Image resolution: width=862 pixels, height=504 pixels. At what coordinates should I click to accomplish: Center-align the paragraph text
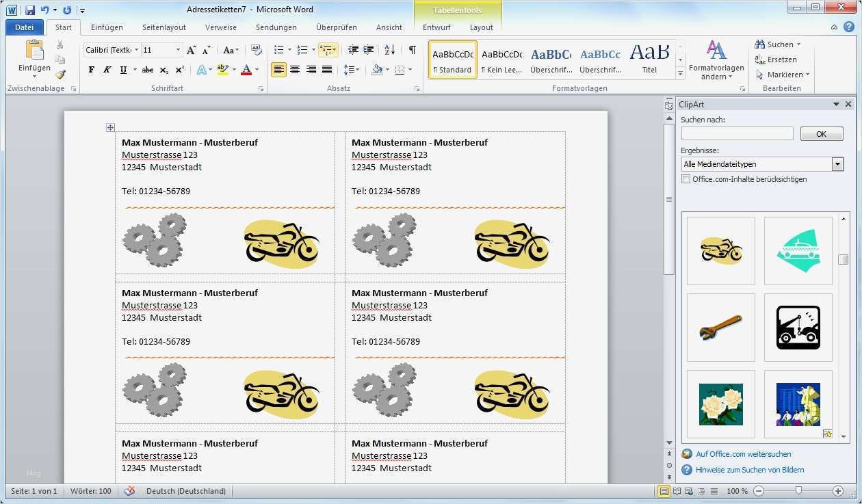point(295,70)
